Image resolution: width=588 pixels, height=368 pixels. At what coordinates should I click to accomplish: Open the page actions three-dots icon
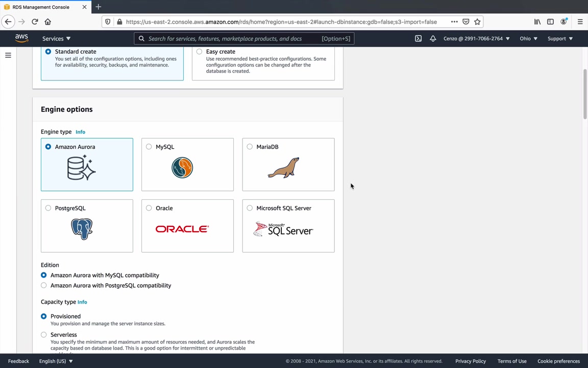point(454,22)
